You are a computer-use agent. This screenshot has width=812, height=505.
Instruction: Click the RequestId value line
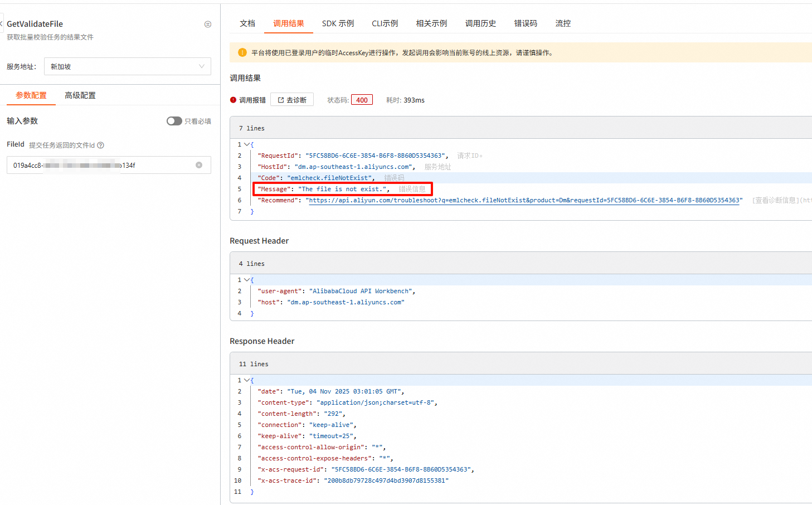376,156
